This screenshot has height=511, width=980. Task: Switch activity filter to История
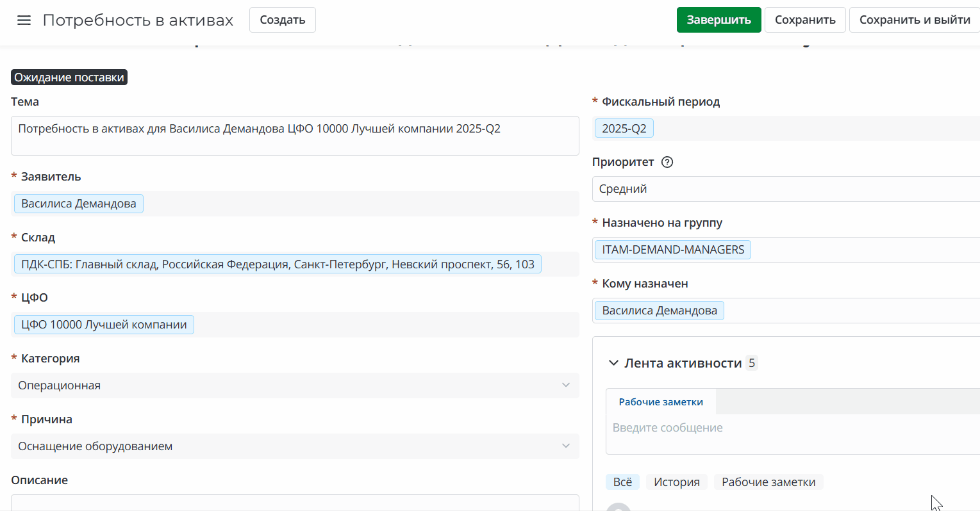click(x=677, y=482)
